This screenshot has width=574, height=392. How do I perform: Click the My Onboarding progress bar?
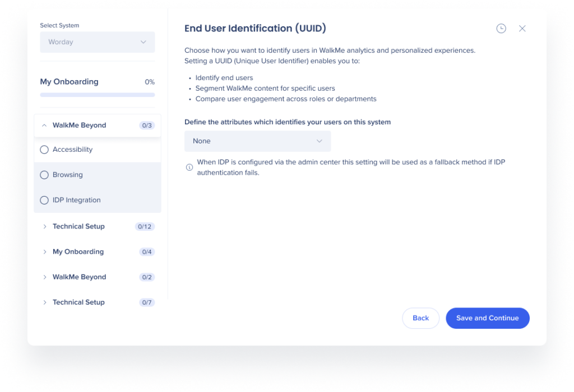97,94
